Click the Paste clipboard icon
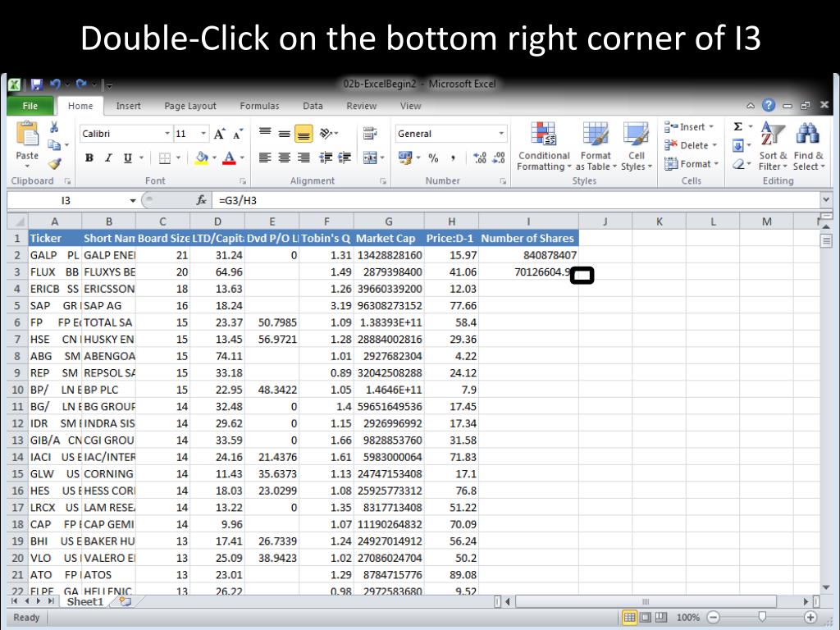840x630 pixels. 27,134
